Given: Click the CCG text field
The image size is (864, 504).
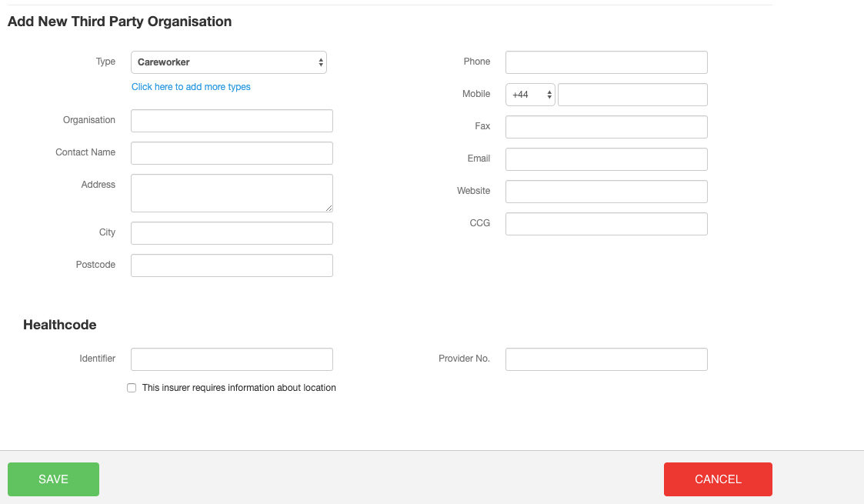Looking at the screenshot, I should tap(606, 224).
